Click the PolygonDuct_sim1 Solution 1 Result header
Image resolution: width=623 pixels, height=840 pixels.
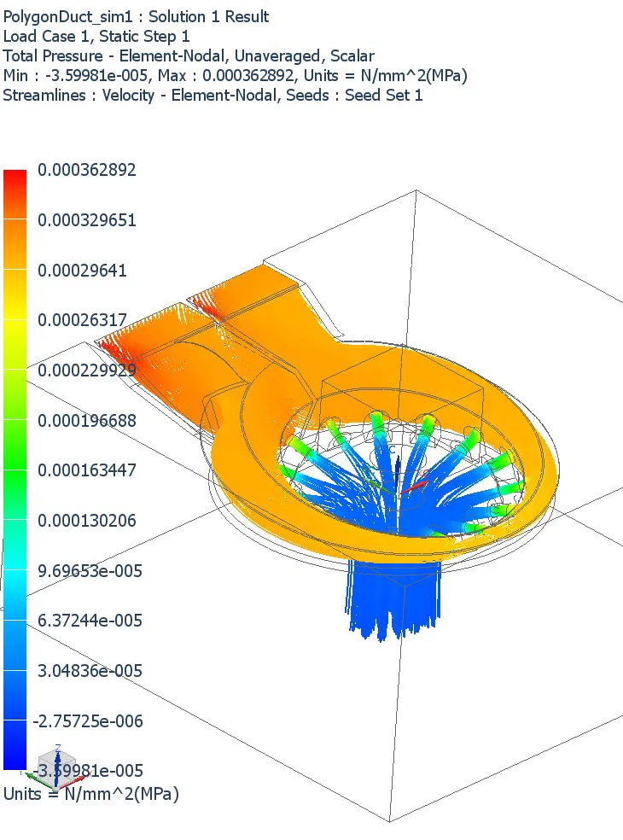[x=136, y=16]
